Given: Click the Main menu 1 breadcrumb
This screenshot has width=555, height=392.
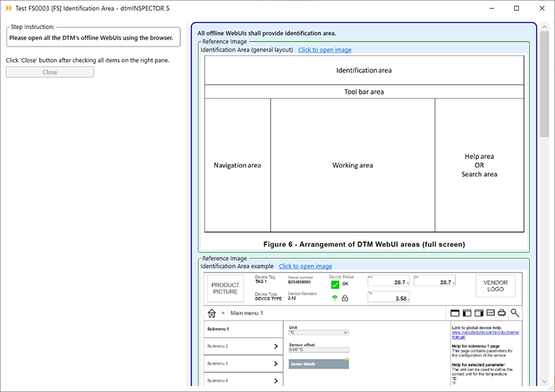Looking at the screenshot, I should pyautogui.click(x=247, y=313).
